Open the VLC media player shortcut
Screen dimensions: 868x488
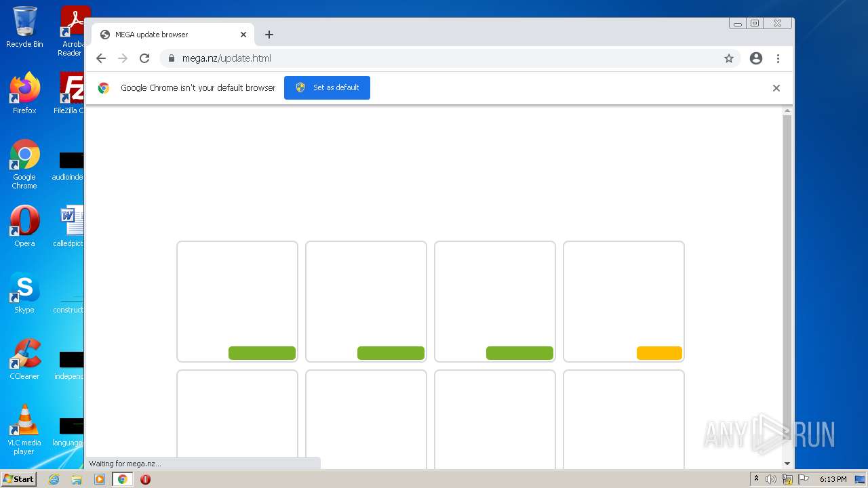24,430
